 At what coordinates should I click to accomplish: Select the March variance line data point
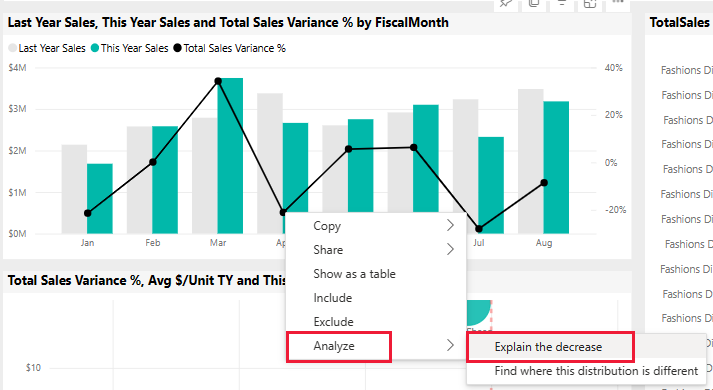(x=218, y=81)
